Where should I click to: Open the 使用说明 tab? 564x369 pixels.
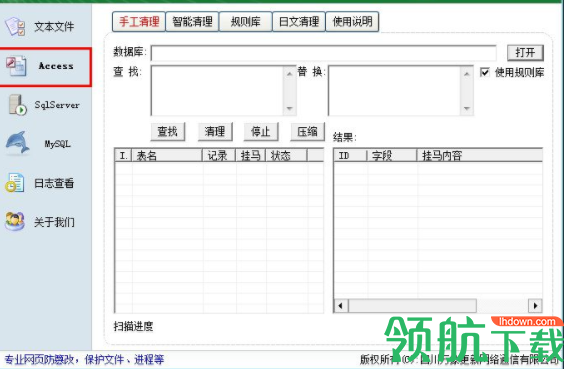(x=352, y=22)
